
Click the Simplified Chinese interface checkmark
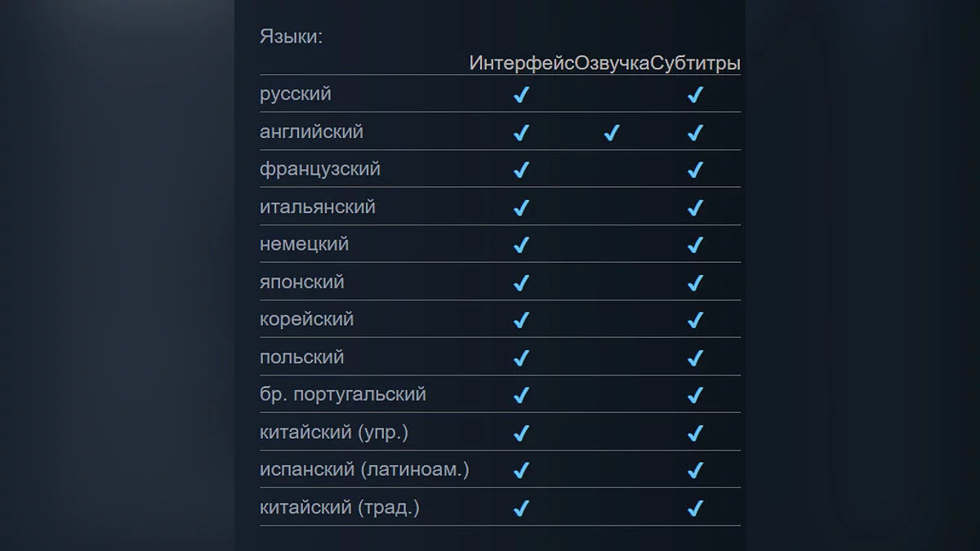click(x=521, y=433)
